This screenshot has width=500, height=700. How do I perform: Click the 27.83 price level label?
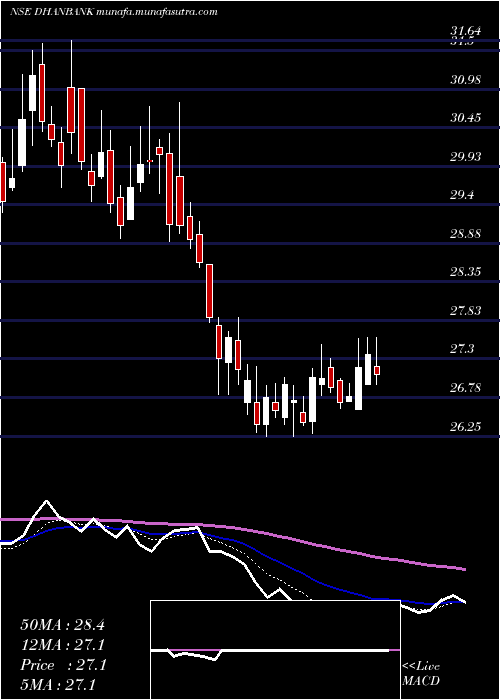pyautogui.click(x=466, y=310)
